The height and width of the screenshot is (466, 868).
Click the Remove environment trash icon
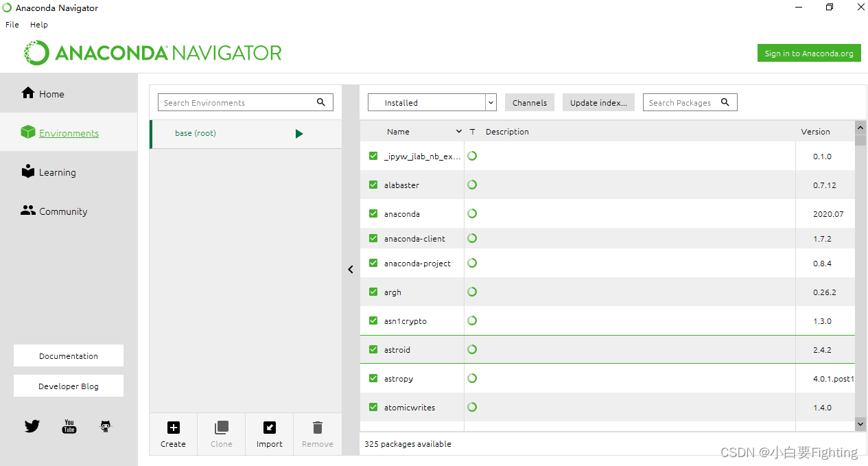[317, 428]
